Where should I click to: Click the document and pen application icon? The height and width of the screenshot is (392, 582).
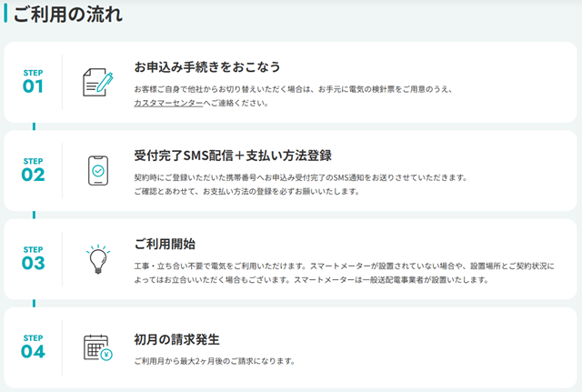click(x=97, y=82)
